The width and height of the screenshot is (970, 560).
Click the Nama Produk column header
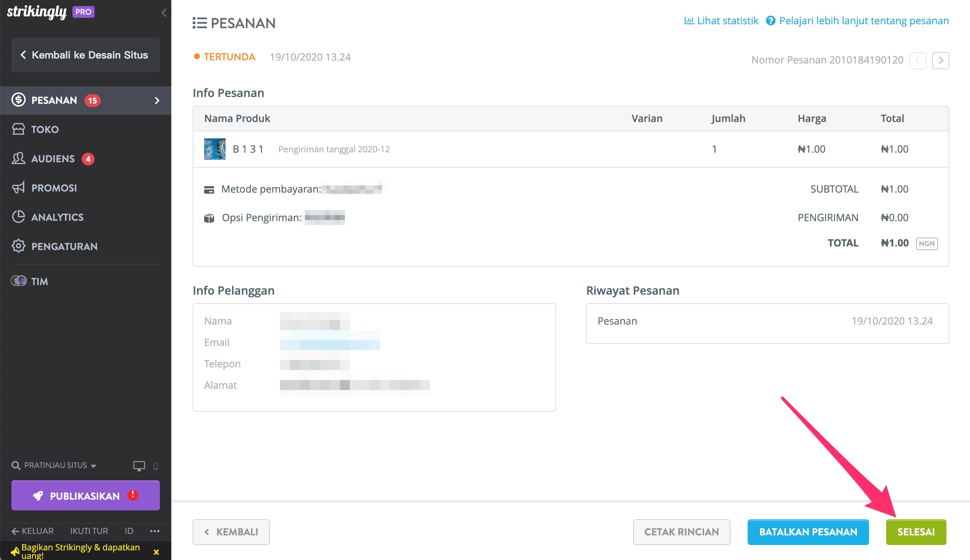(x=237, y=118)
